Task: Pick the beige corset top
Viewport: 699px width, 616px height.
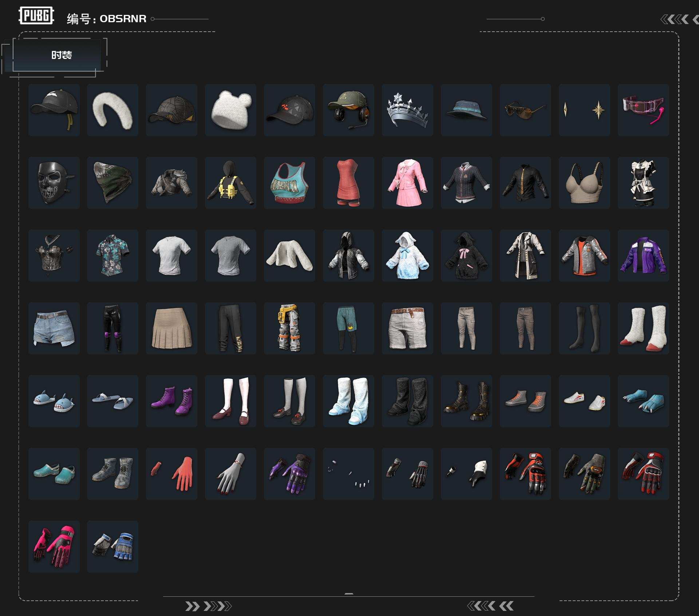Action: tap(584, 183)
